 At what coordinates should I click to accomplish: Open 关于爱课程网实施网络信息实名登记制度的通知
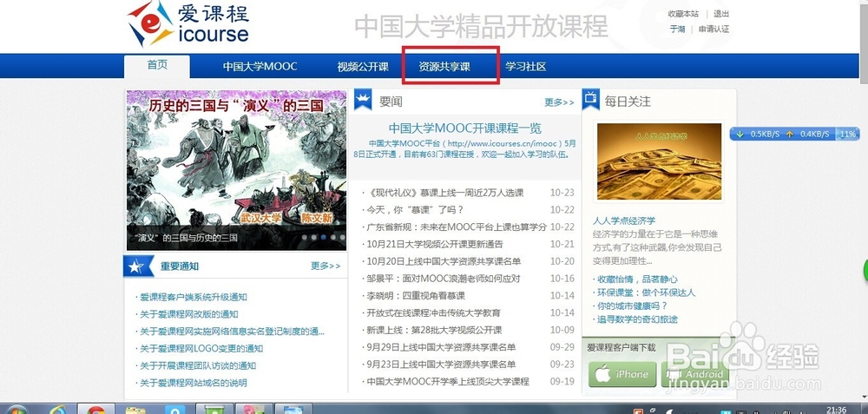point(232,332)
